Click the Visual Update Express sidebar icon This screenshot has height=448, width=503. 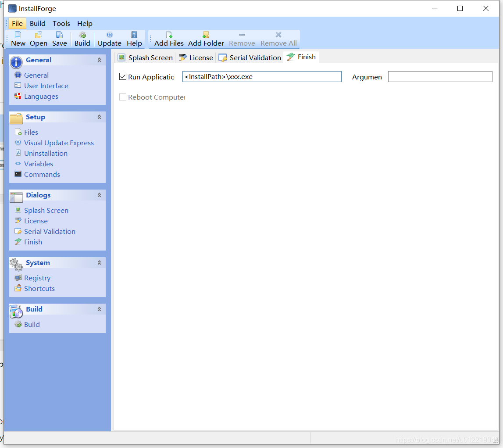[18, 143]
